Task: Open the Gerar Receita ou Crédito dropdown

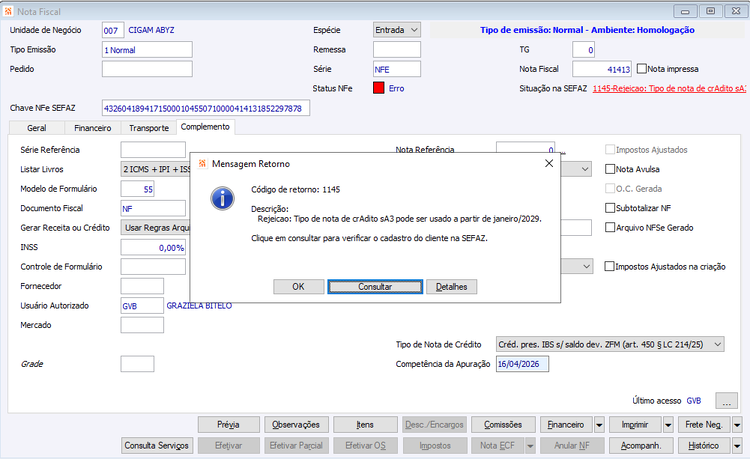Action: pos(155,228)
